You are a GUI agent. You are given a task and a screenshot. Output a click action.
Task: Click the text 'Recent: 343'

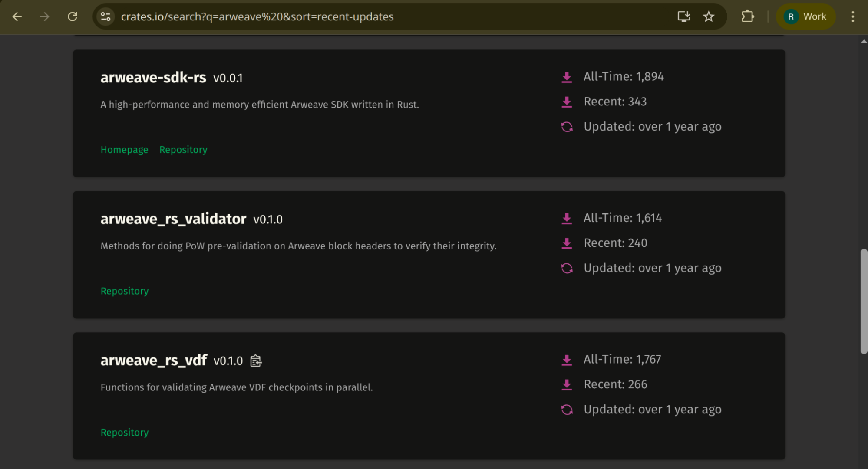pyautogui.click(x=615, y=102)
